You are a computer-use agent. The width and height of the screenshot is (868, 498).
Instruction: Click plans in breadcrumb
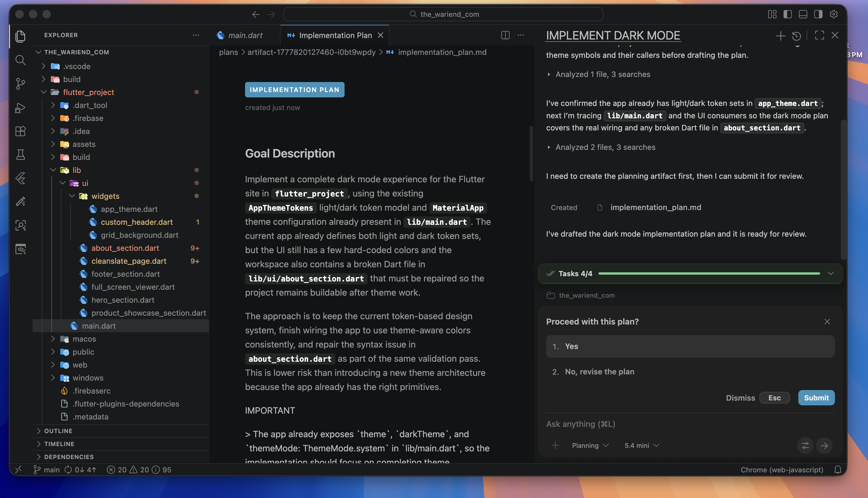coord(228,52)
